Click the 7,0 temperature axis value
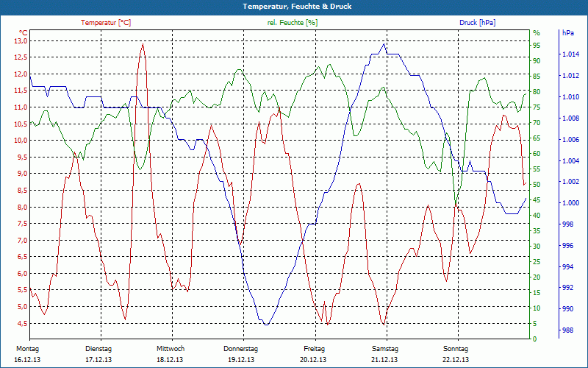This screenshot has height=368, width=588. tap(23, 241)
